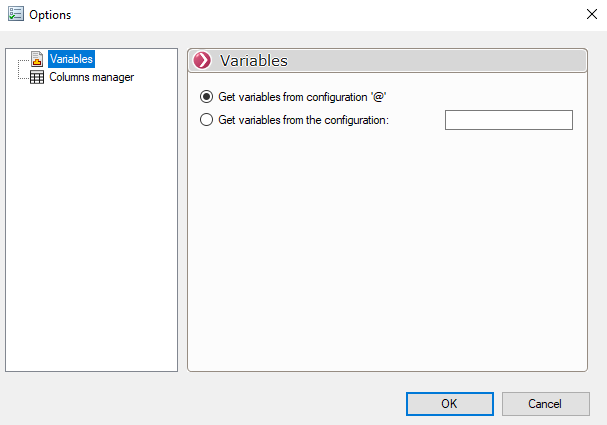Enable the Get variables from the configuration radio button
Image resolution: width=607 pixels, height=425 pixels.
click(207, 120)
